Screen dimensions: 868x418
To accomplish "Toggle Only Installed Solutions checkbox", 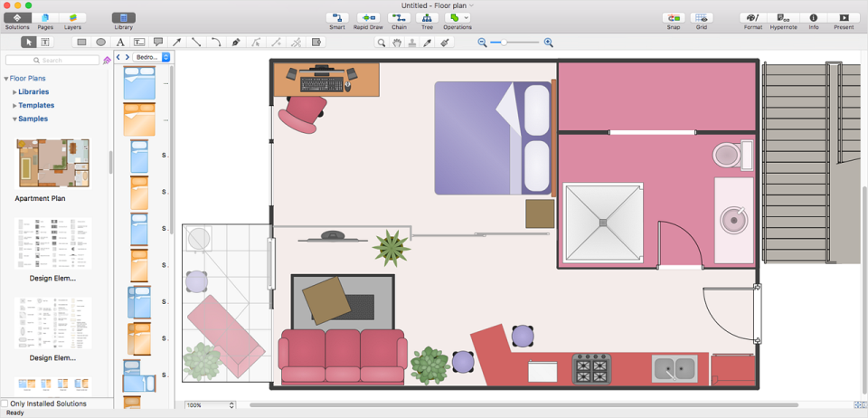I will click(x=5, y=404).
